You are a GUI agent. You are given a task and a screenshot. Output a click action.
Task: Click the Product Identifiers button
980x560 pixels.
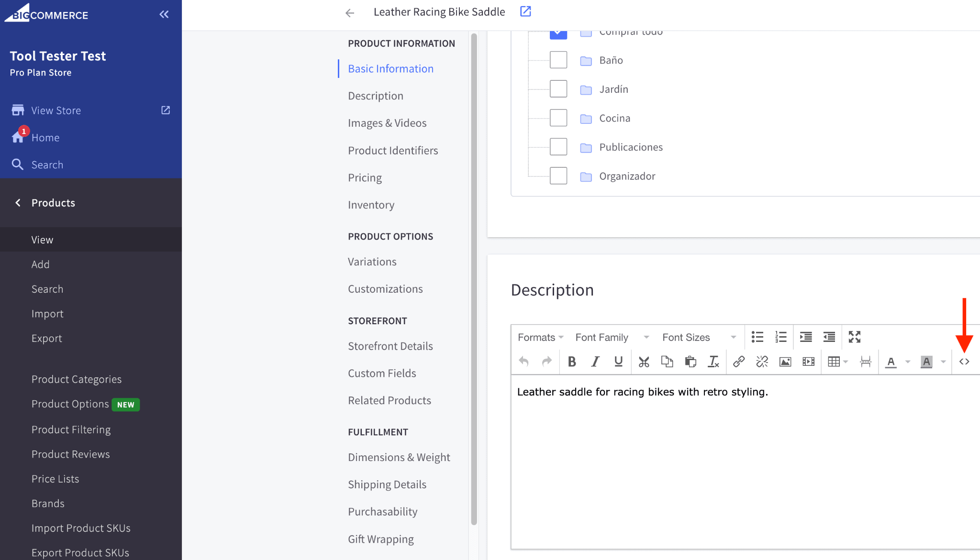[393, 150]
